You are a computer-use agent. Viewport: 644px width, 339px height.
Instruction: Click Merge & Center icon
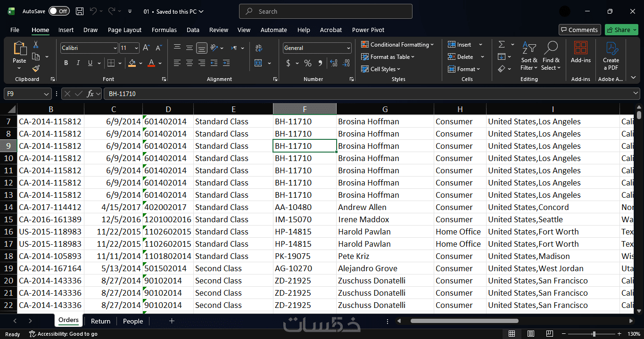[258, 63]
